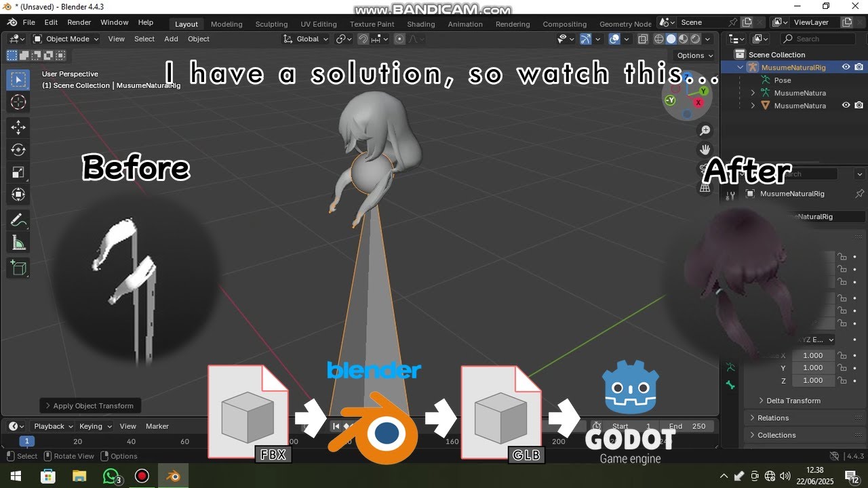Click the timeline End frame field
The height and width of the screenshot is (488, 868).
(x=688, y=426)
